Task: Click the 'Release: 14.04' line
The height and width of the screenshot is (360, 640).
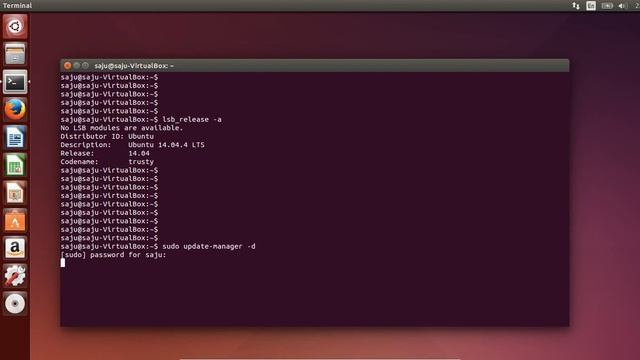Action: pos(105,153)
